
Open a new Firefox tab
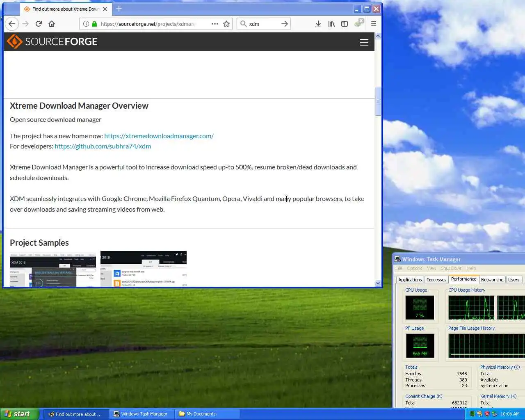119,9
